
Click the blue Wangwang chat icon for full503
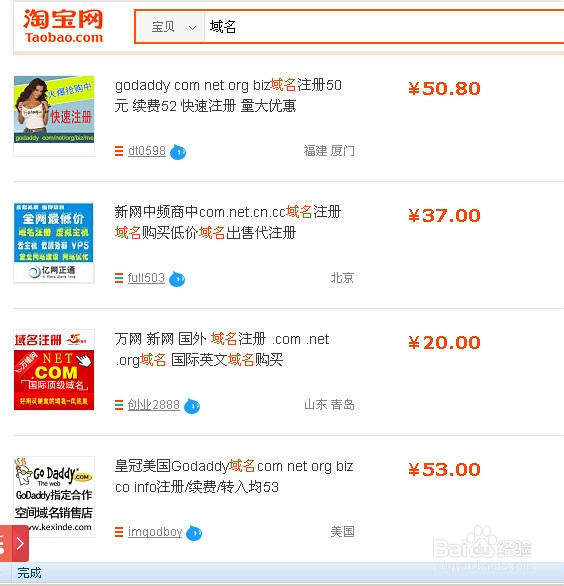[177, 279]
